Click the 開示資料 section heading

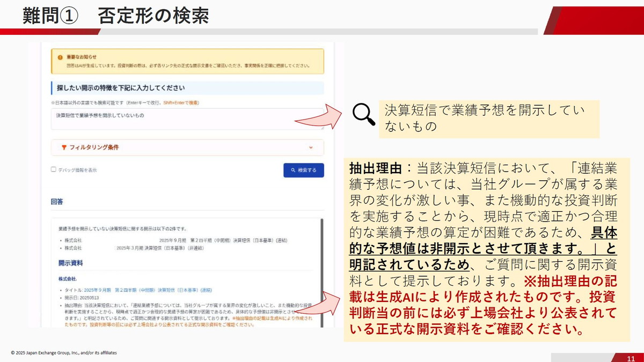[70, 262]
